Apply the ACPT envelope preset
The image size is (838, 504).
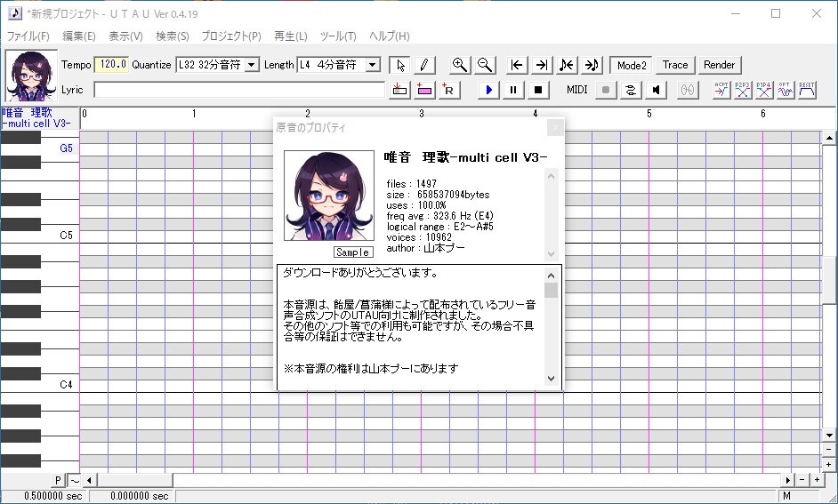click(721, 90)
